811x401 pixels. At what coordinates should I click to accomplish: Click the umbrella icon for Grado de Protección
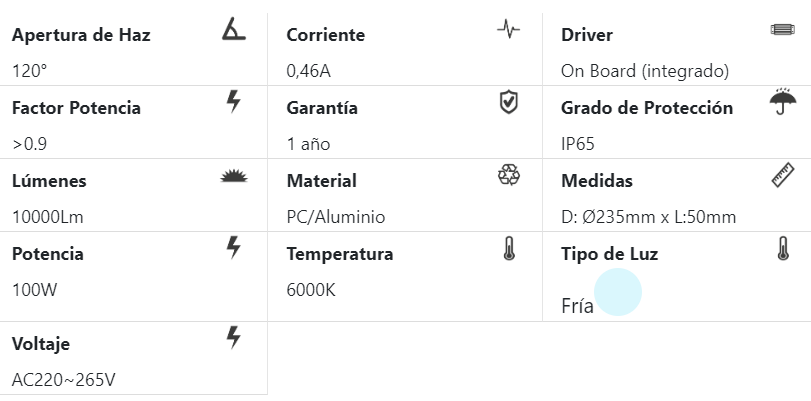pyautogui.click(x=782, y=101)
